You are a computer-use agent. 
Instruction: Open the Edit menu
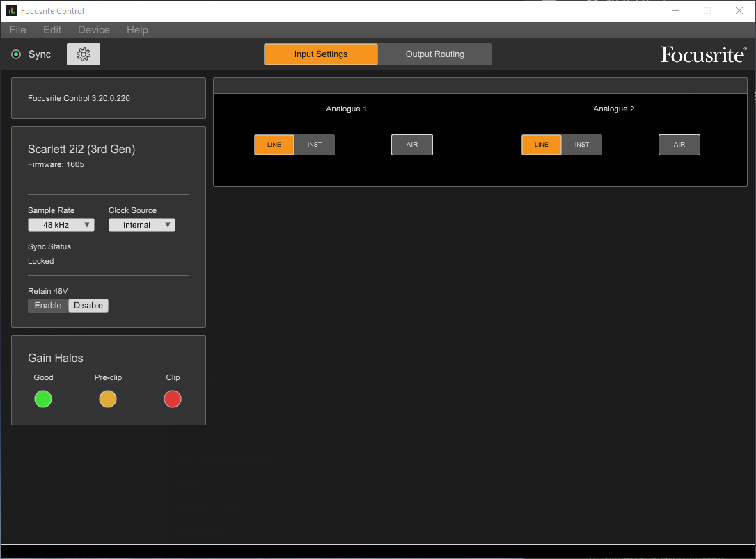(x=52, y=30)
